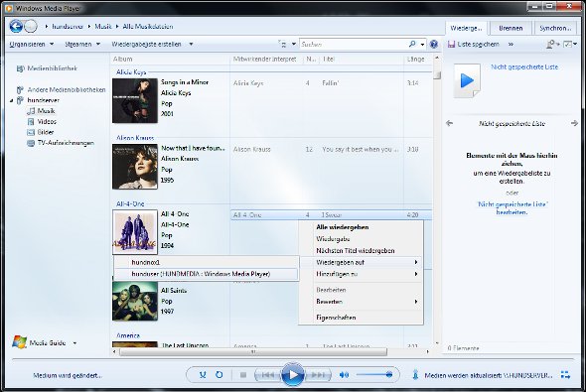Viewport: 586px width, 392px height.
Task: Open the view options dropdown arrow
Action: tap(294, 44)
